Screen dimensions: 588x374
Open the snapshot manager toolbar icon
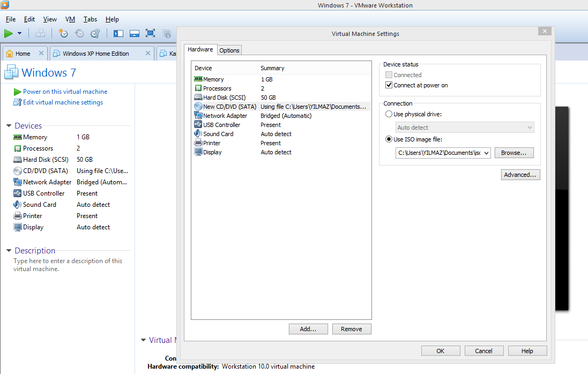click(95, 34)
